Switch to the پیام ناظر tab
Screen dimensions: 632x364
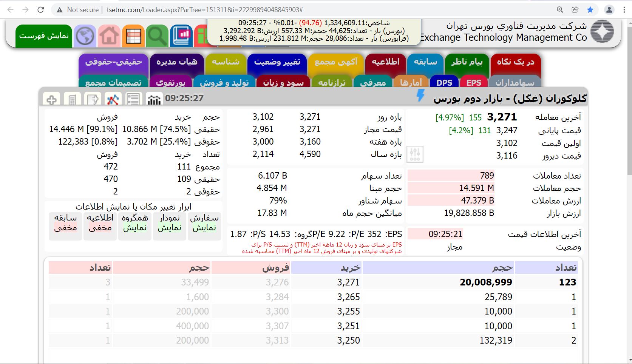point(467,64)
